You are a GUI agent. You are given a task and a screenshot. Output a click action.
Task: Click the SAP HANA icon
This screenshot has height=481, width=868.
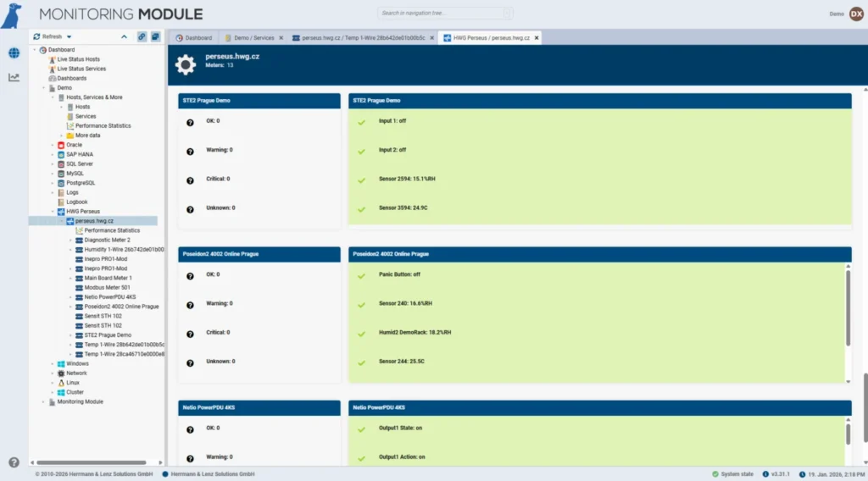[61, 154]
